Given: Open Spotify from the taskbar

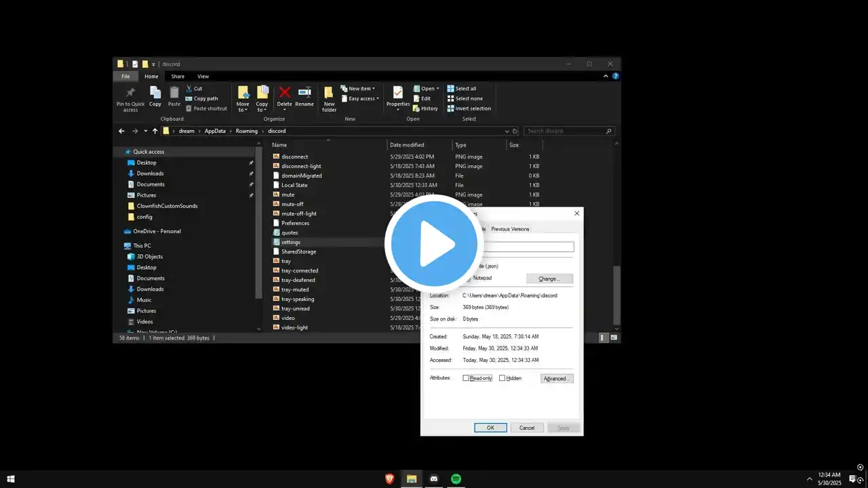Looking at the screenshot, I should [456, 479].
